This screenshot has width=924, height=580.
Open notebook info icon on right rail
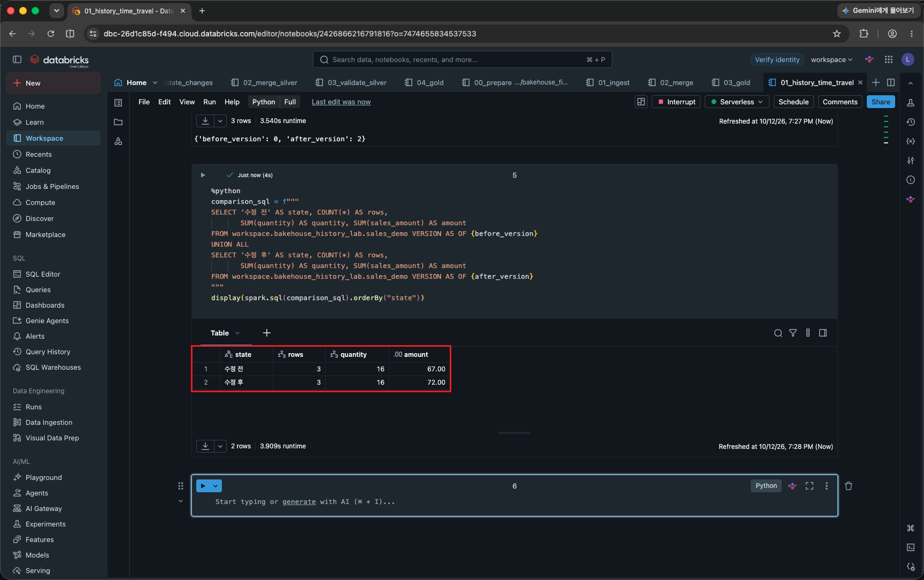coord(911,180)
